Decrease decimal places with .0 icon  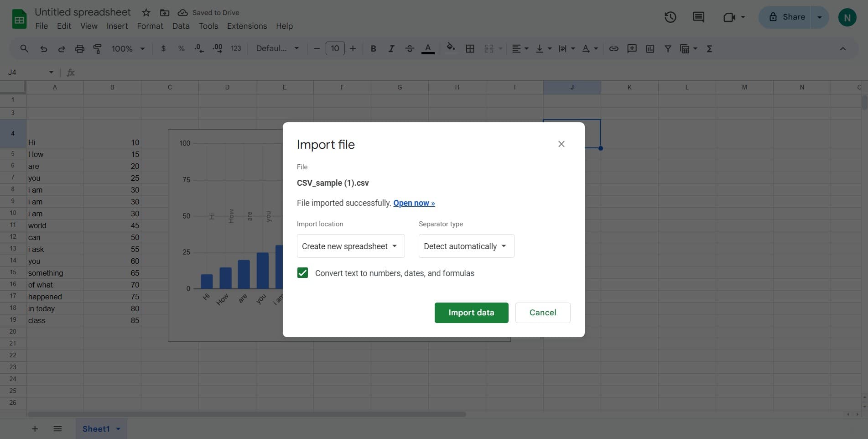click(198, 48)
